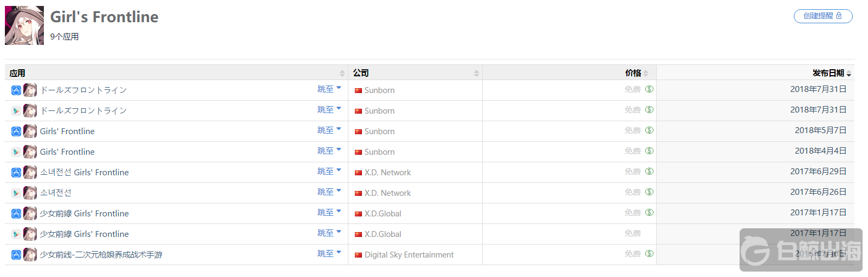This screenshot has width=868, height=277.
Task: Click the Girl's Frontline header artwork
Action: tap(24, 25)
